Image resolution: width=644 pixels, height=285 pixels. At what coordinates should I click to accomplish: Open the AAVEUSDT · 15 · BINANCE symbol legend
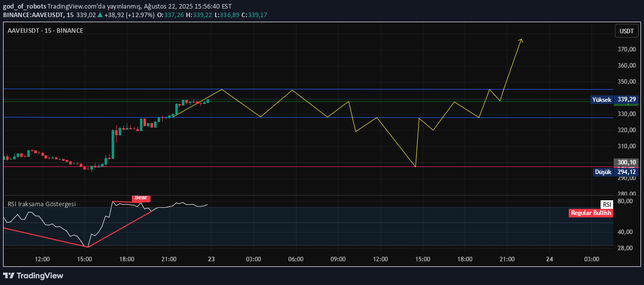(x=45, y=31)
